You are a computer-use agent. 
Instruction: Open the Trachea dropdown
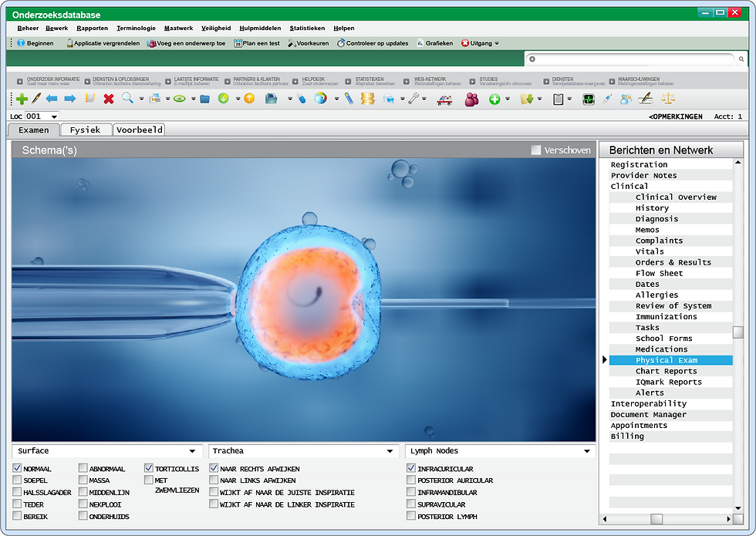click(x=304, y=451)
